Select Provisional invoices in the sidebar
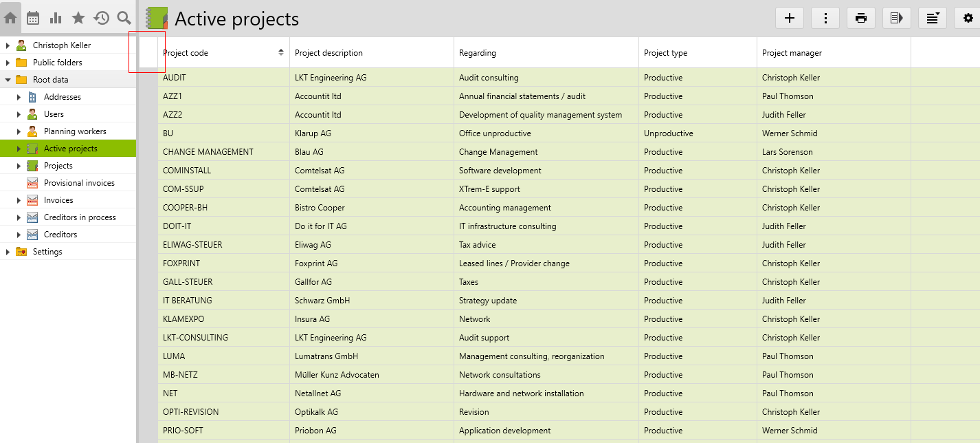Image resolution: width=980 pixels, height=443 pixels. [79, 183]
